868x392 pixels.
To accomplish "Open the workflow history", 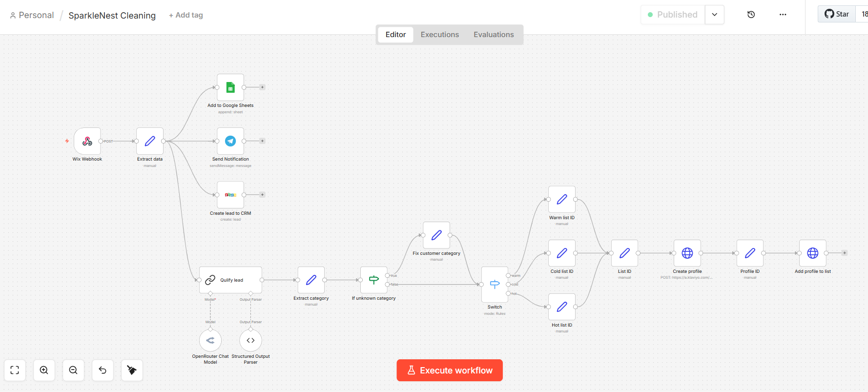I will [751, 15].
